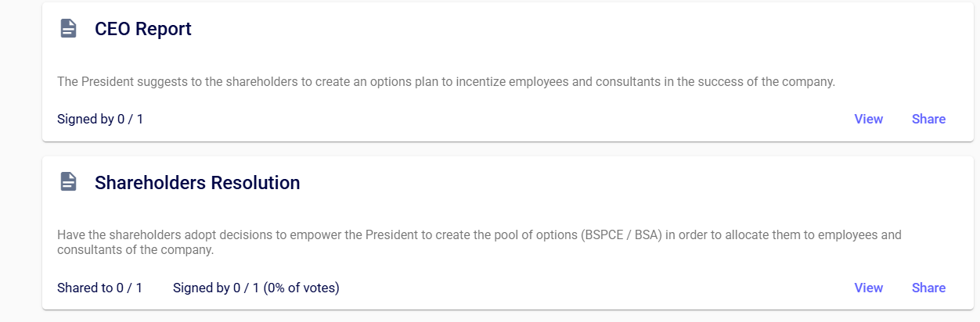Open View for Shareholders Resolution
Screen dimensions: 980x322
[x=868, y=288]
